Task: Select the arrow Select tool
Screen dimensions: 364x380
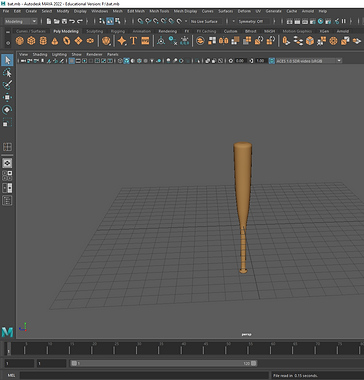Action: tap(7, 60)
